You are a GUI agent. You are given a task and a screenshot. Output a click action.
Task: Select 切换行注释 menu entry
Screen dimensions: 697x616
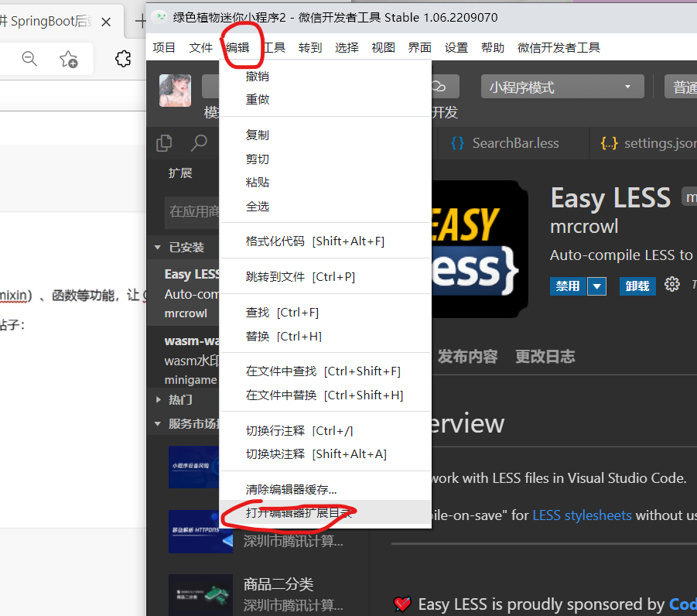326,430
